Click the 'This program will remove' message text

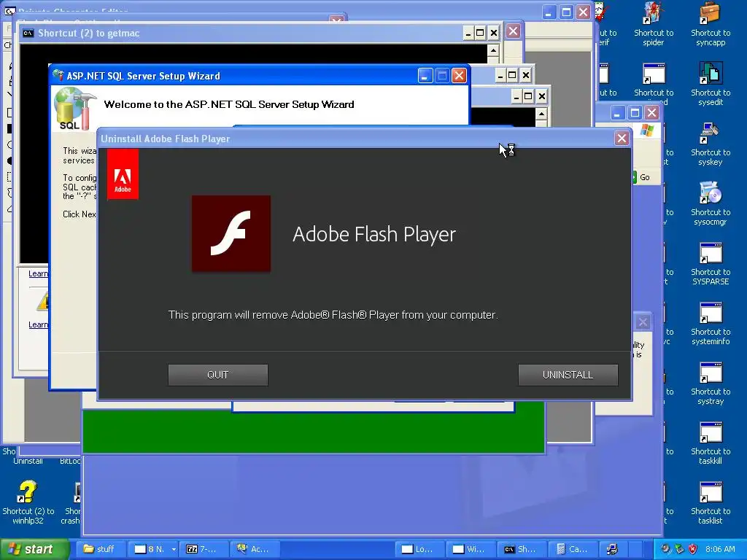click(333, 315)
